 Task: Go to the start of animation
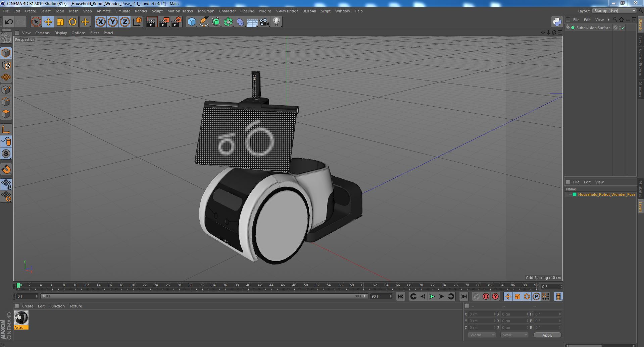400,296
